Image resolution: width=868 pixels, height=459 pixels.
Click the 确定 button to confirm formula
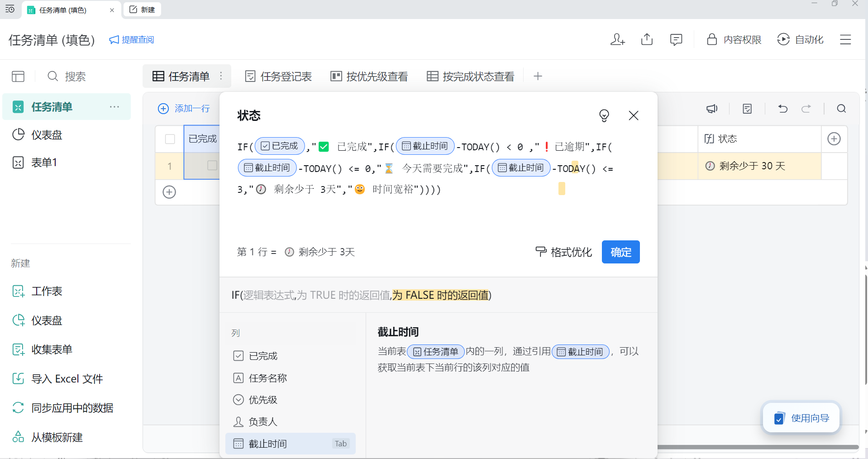click(x=620, y=252)
